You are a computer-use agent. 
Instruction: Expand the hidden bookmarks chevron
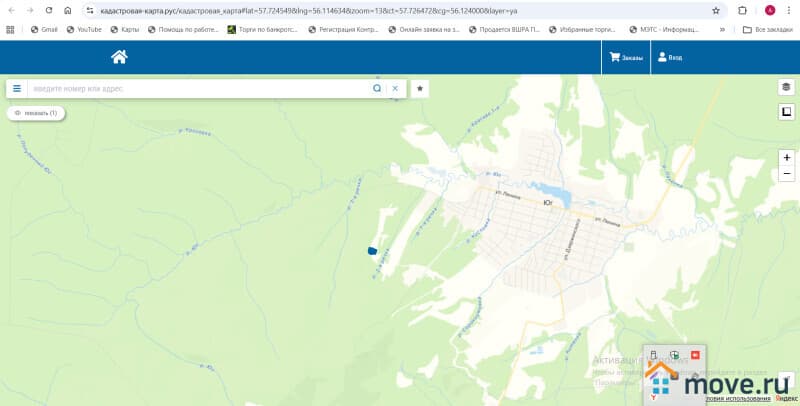[722, 30]
